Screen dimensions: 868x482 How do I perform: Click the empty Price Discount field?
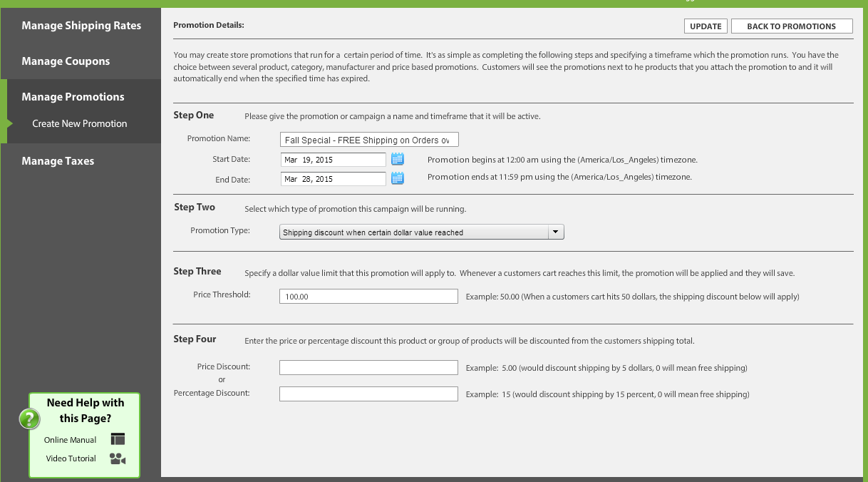368,367
